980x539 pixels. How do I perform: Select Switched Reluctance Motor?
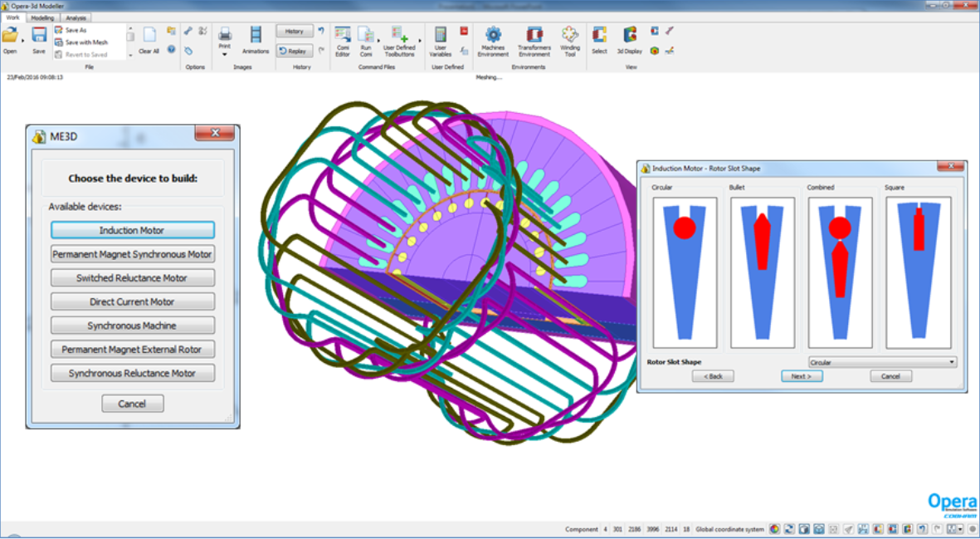pos(133,277)
